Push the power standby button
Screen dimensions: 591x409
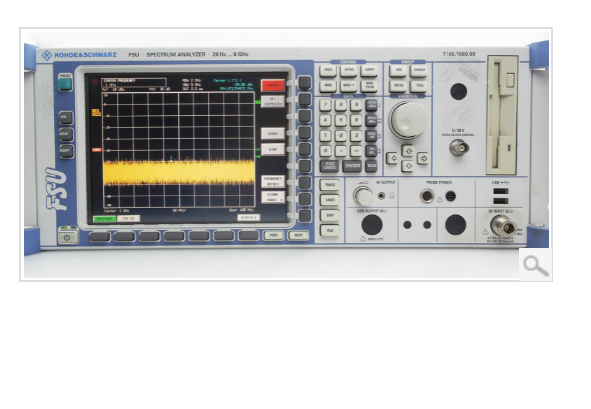click(x=68, y=237)
